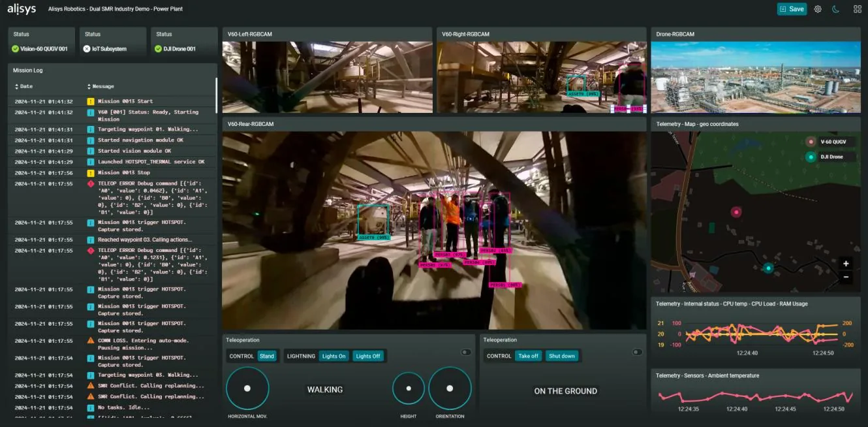This screenshot has height=427, width=868.
Task: Zoom in on the telemetry map
Action: pos(846,264)
